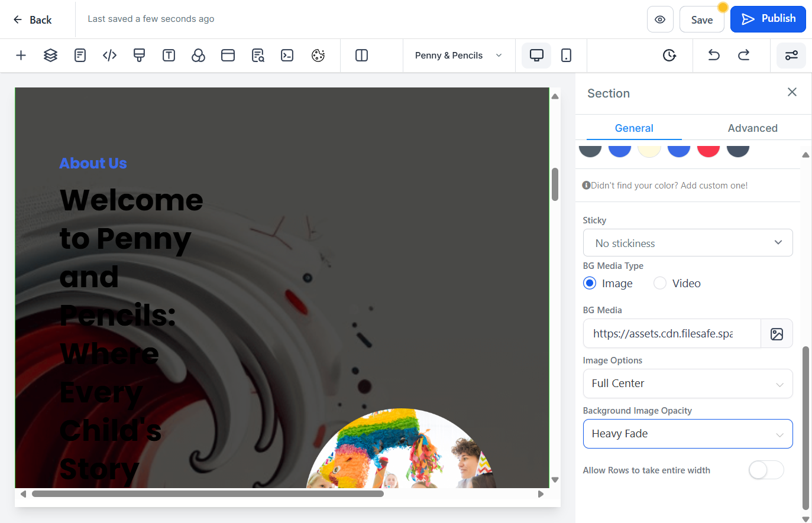Image resolution: width=812 pixels, height=523 pixels.
Task: Redo the last change
Action: click(x=743, y=56)
